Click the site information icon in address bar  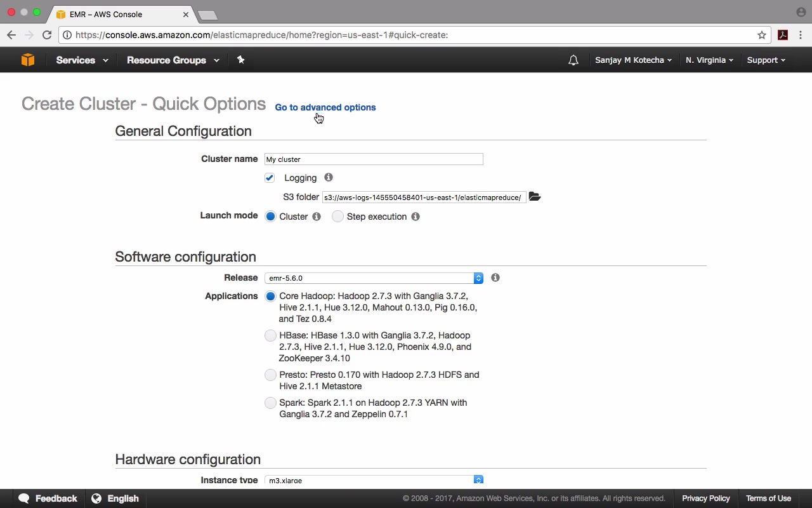pos(67,35)
